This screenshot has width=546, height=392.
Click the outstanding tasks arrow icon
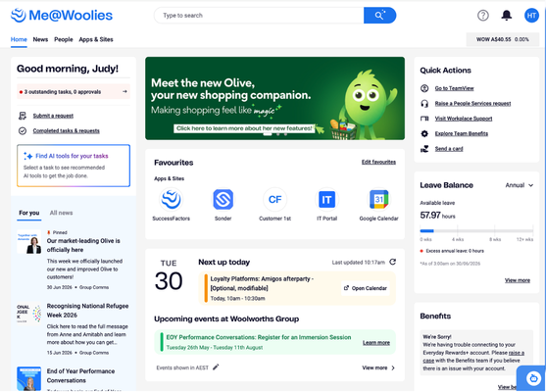tap(124, 91)
